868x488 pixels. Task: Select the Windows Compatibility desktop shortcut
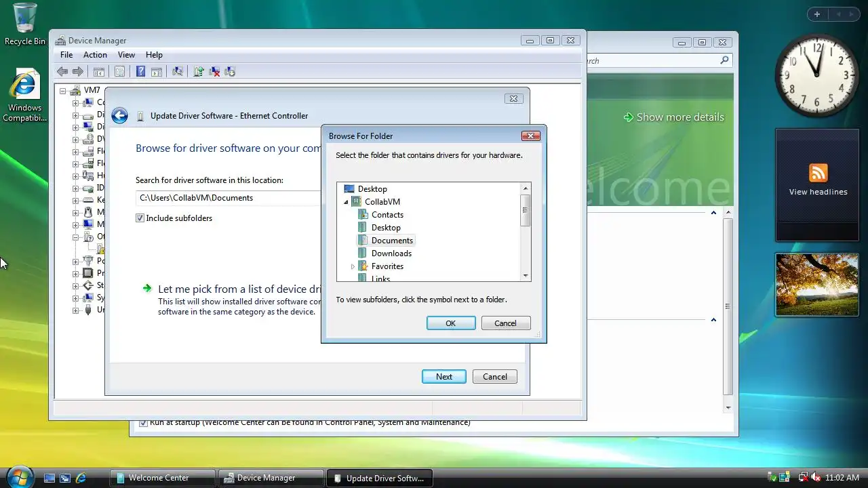pyautogui.click(x=25, y=95)
